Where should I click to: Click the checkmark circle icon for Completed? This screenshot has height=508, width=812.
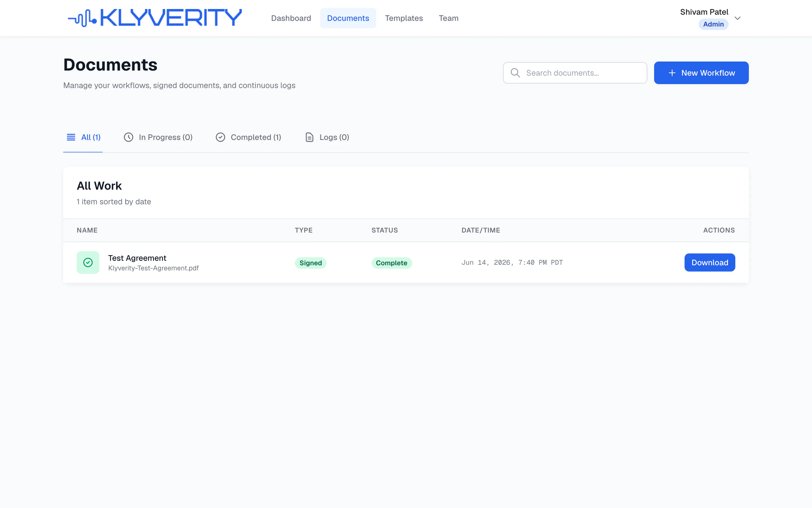click(220, 137)
